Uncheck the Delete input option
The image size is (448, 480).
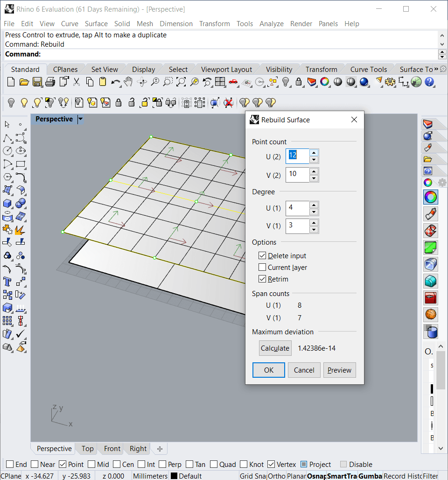(x=263, y=256)
